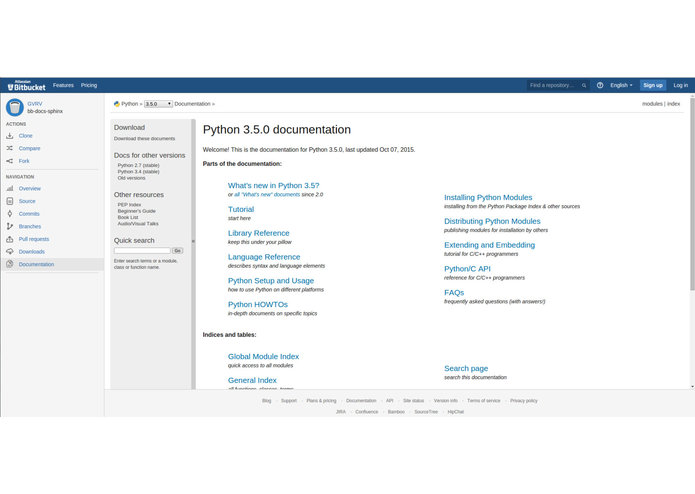Open the PEP Index link
Screen dimensions: 695x494
coord(129,205)
